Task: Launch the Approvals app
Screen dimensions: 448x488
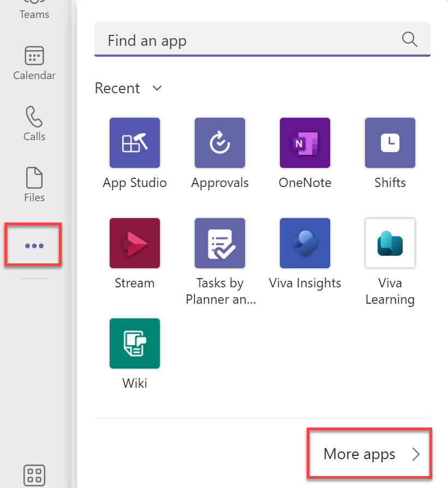Action: pos(220,153)
